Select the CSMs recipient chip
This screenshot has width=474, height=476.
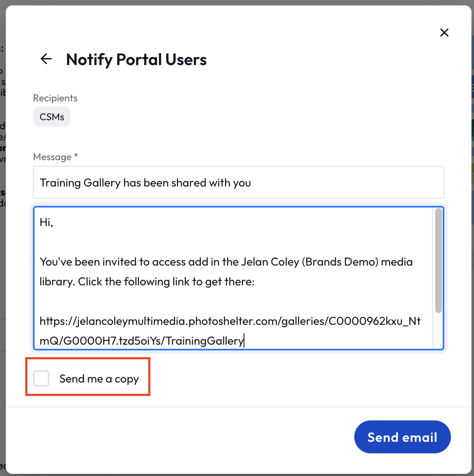(52, 117)
